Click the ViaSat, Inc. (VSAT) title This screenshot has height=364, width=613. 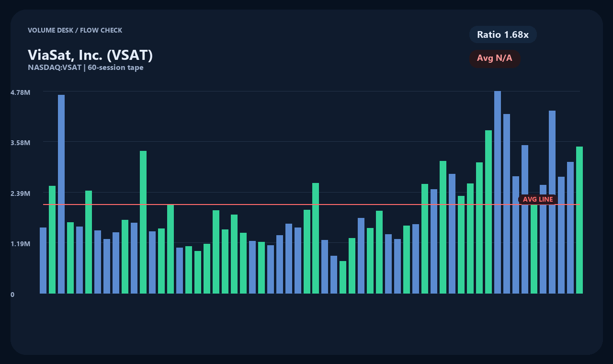click(90, 55)
